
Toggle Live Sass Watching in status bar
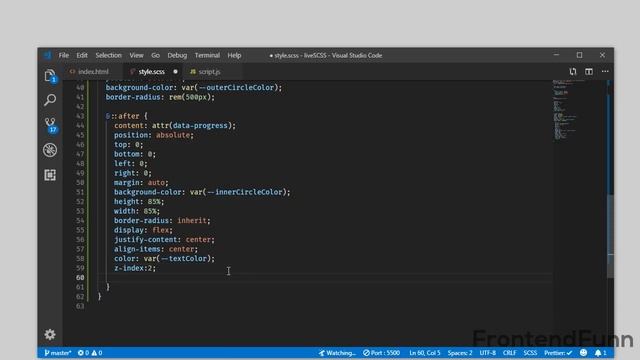pos(337,353)
